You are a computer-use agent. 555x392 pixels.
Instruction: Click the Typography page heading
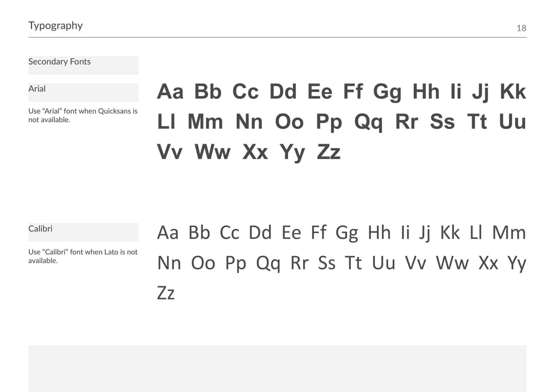point(56,26)
